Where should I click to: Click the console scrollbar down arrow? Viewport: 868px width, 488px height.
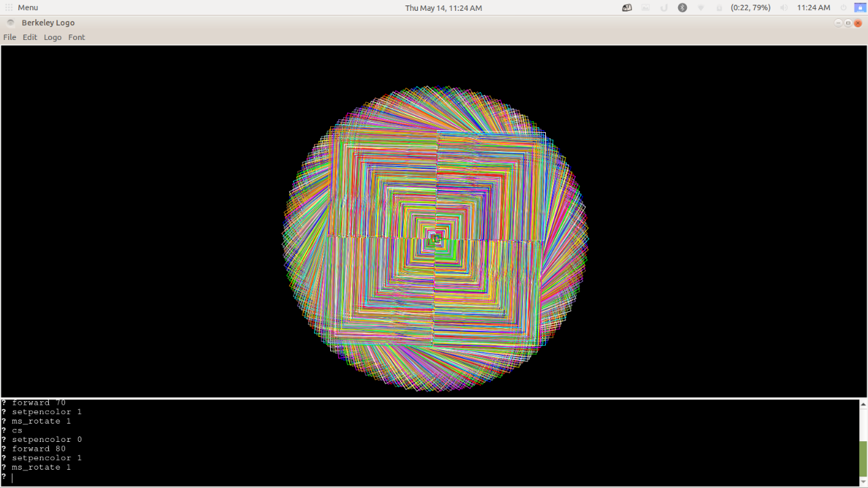[x=863, y=481]
